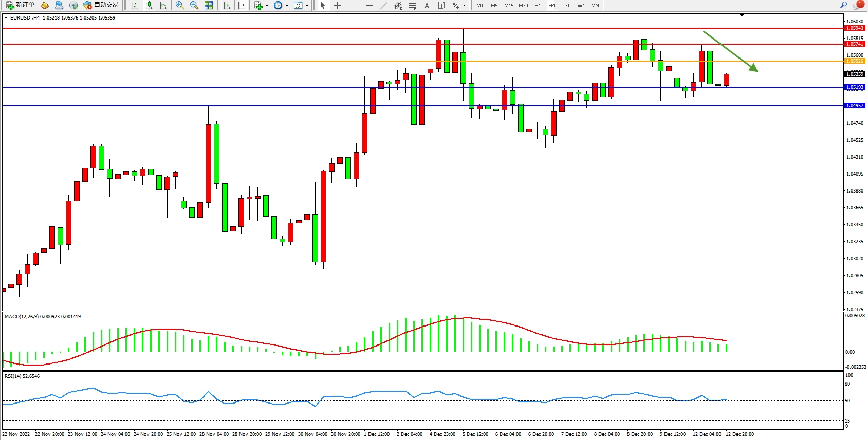
Task: Click the orange 1.05526 price level label
Action: click(855, 61)
